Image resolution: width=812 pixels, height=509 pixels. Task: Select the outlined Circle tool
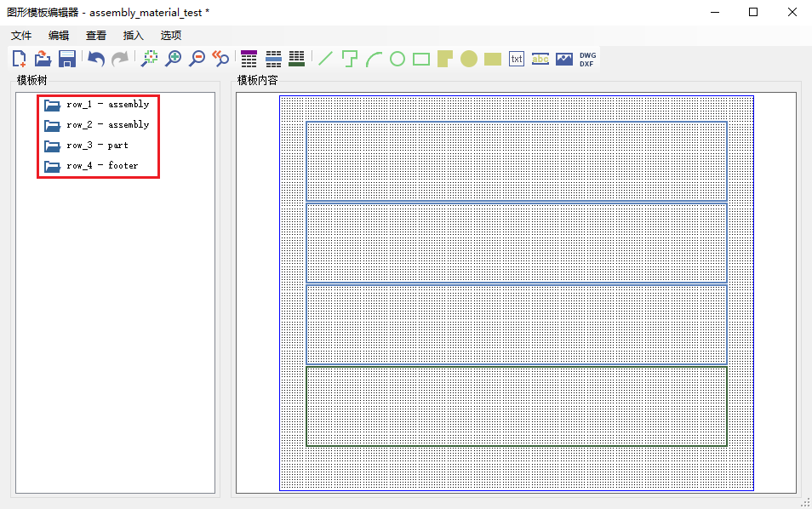397,59
